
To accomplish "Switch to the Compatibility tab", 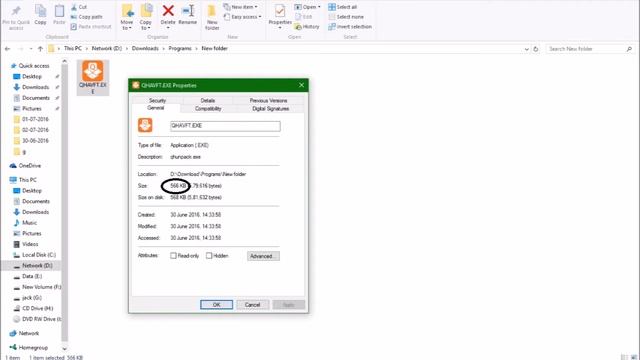I will point(208,109).
